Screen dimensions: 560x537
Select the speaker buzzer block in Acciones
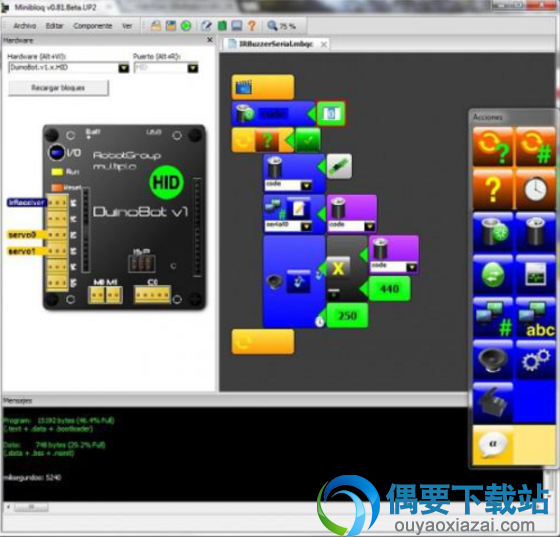tap(493, 360)
